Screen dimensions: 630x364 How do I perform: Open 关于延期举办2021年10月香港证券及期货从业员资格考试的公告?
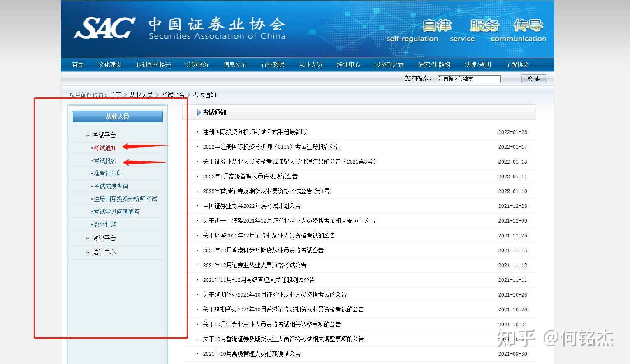click(x=283, y=309)
